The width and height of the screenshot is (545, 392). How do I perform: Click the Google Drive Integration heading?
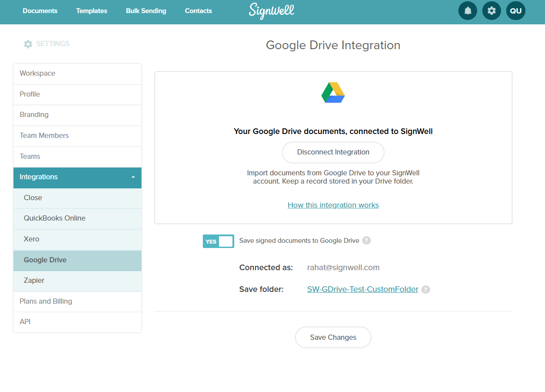333,45
